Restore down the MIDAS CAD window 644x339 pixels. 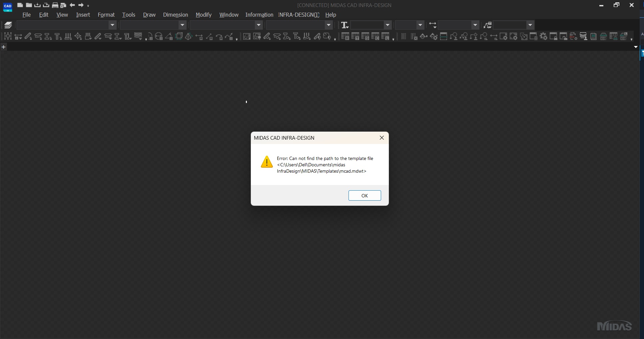616,5
